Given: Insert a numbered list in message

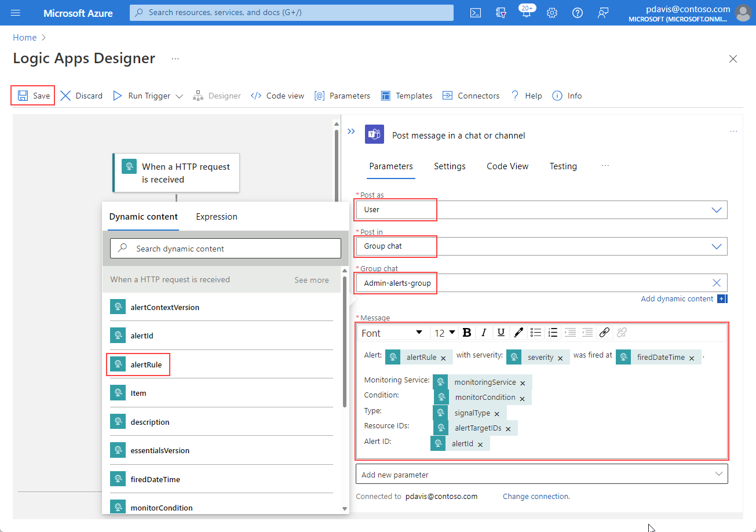Looking at the screenshot, I should pos(553,333).
